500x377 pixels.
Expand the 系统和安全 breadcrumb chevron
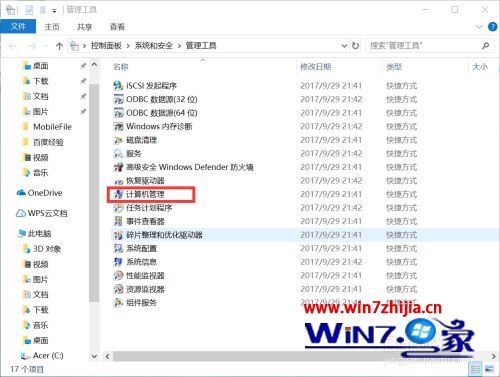(179, 46)
